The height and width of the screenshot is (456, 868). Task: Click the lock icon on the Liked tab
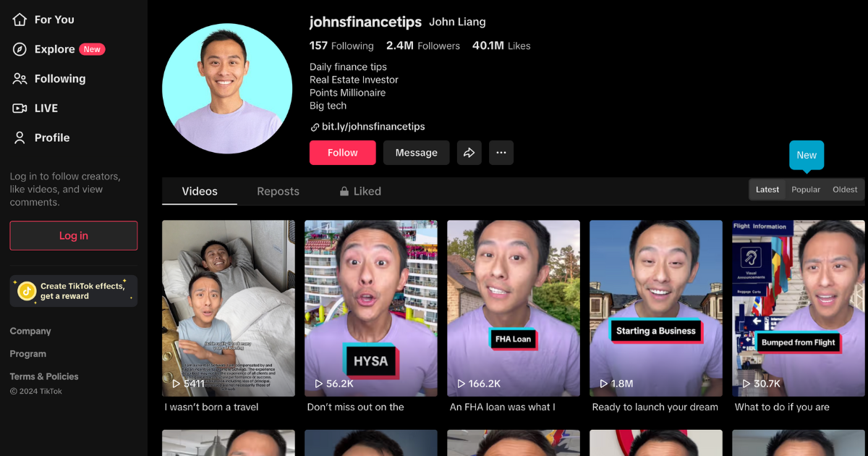click(346, 190)
